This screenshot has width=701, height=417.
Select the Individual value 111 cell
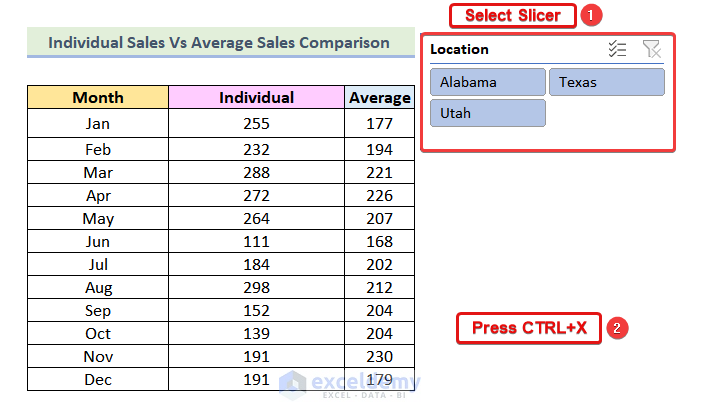click(x=256, y=243)
